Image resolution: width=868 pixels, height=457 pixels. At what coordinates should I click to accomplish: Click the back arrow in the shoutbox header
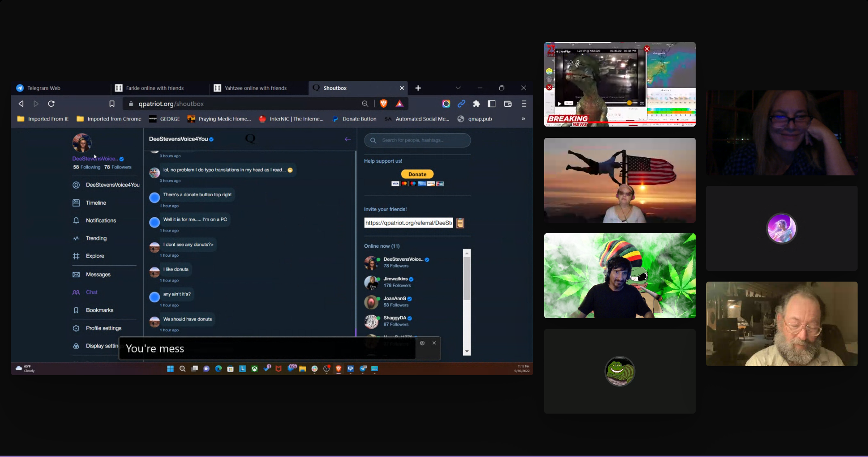click(347, 139)
